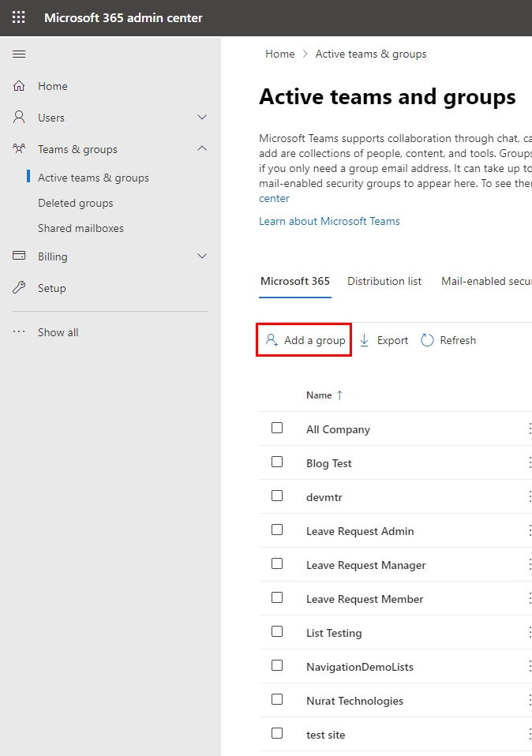Click the Show all ellipsis icon
532x756 pixels.
coord(19,331)
